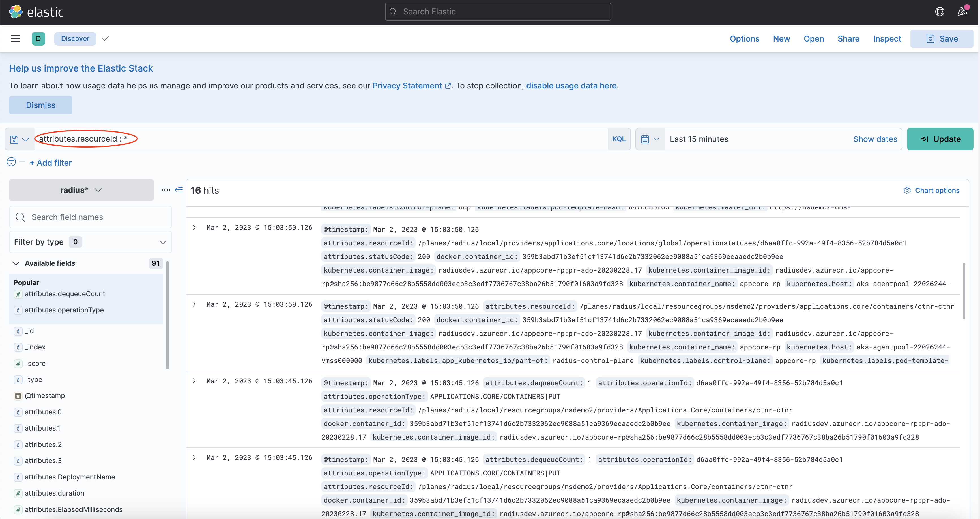Click the field list sidebar scrollbar
The image size is (980, 519).
point(167,315)
